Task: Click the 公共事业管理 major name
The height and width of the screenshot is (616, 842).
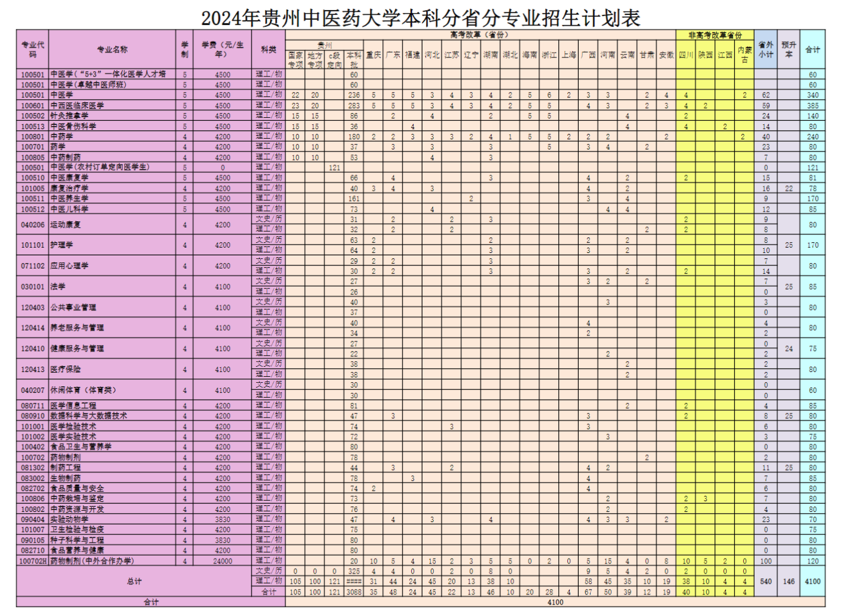Action: tap(73, 307)
